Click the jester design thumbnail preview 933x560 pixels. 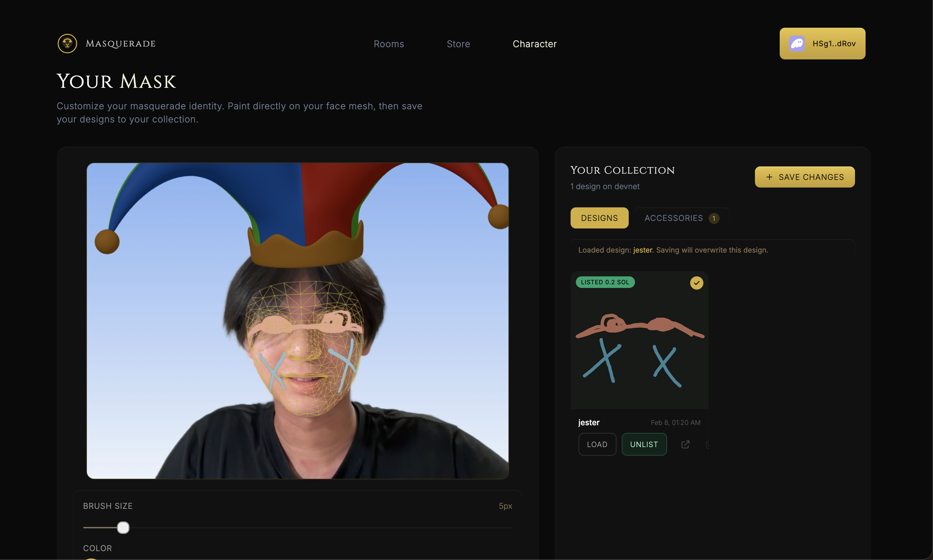639,347
